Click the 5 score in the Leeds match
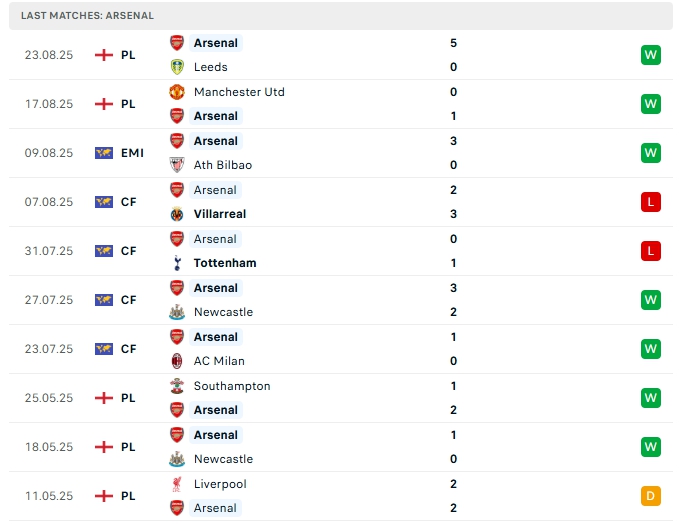The width and height of the screenshot is (682, 524). click(454, 43)
